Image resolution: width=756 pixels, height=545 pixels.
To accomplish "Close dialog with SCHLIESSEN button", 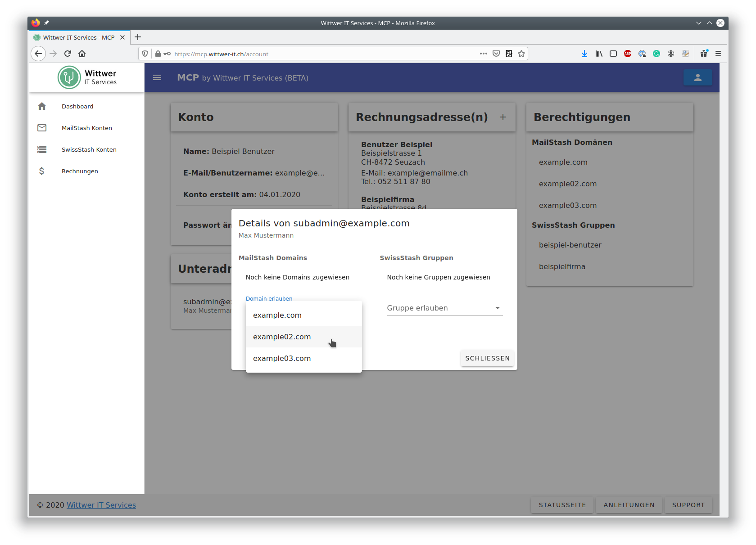I will pos(487,358).
